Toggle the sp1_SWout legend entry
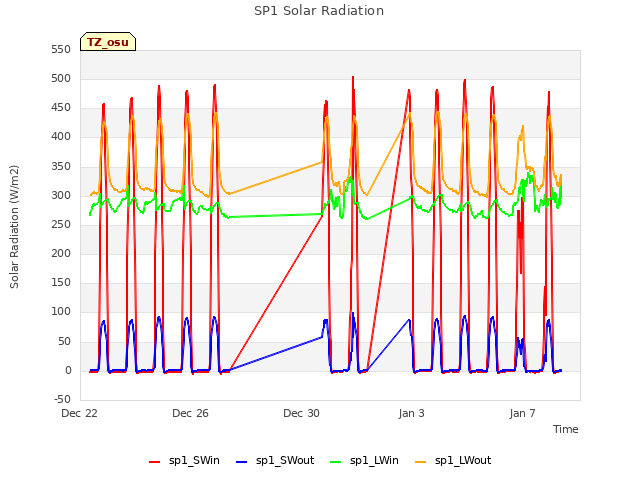This screenshot has height=480, width=640. [276, 461]
